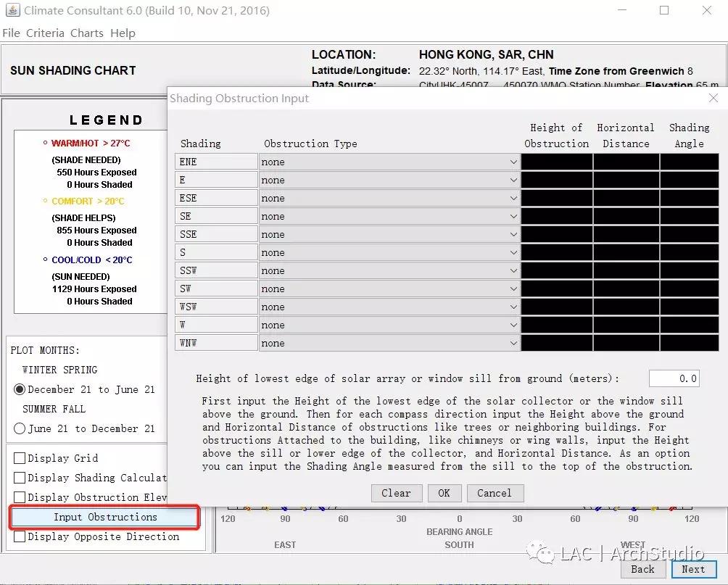This screenshot has width=728, height=585.
Task: Click Height of Obstruction cell for SSW
Action: coord(557,270)
